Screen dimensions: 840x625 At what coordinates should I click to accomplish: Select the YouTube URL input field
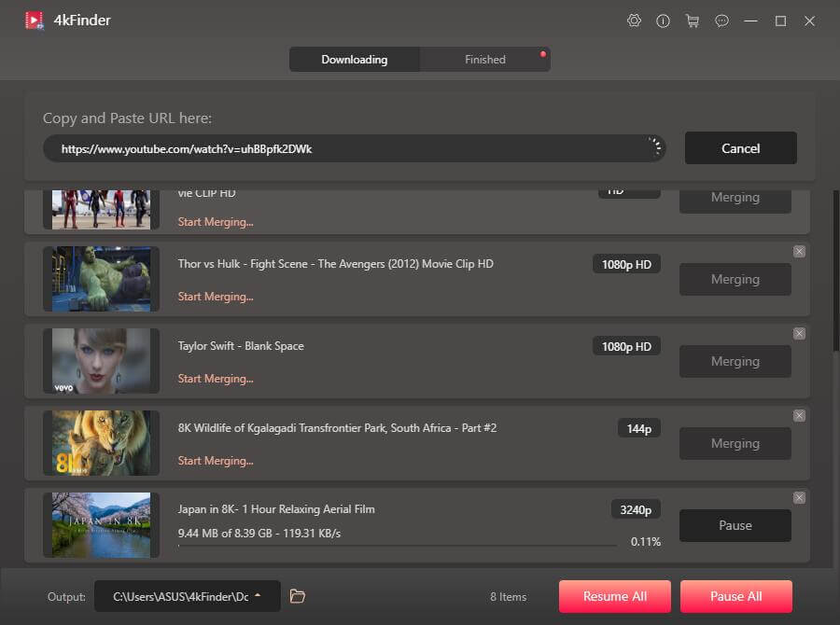tap(355, 147)
